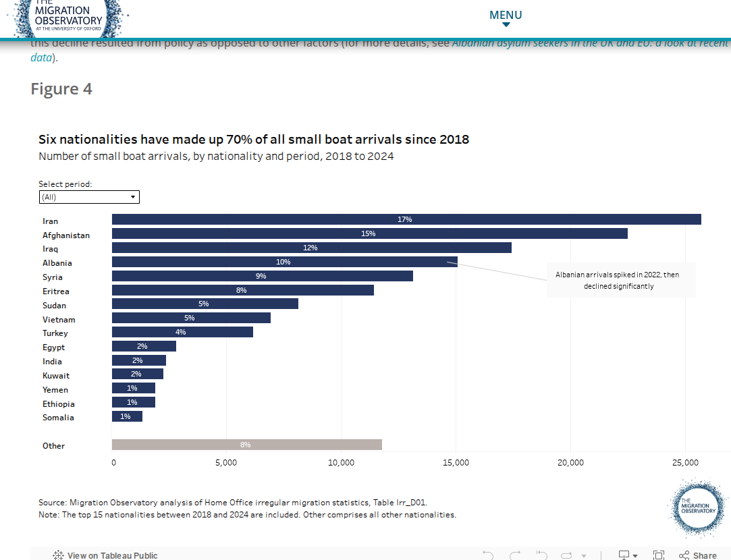Select the Afghanistan bar
The width and height of the screenshot is (731, 560).
[370, 233]
